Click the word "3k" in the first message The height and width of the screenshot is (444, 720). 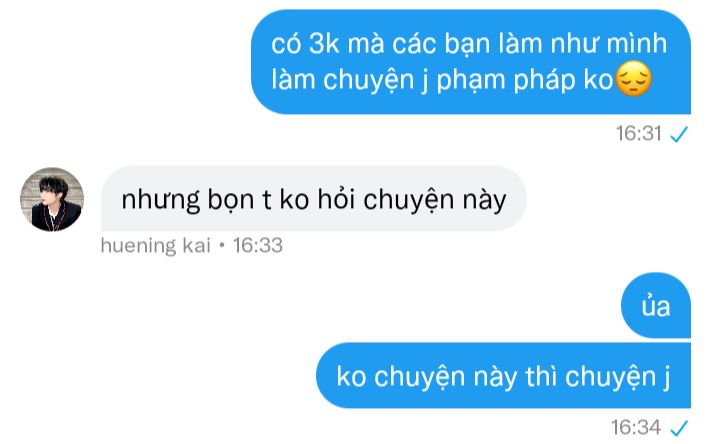click(324, 44)
